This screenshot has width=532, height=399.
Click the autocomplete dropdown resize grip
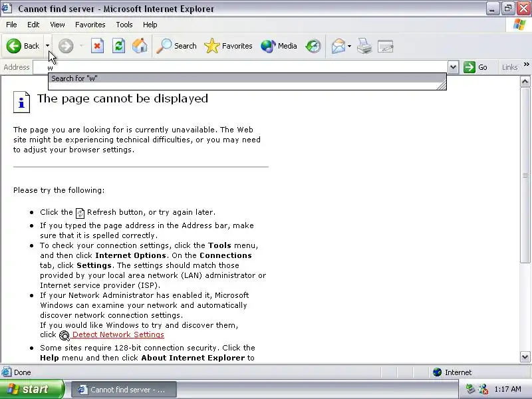[x=442, y=86]
